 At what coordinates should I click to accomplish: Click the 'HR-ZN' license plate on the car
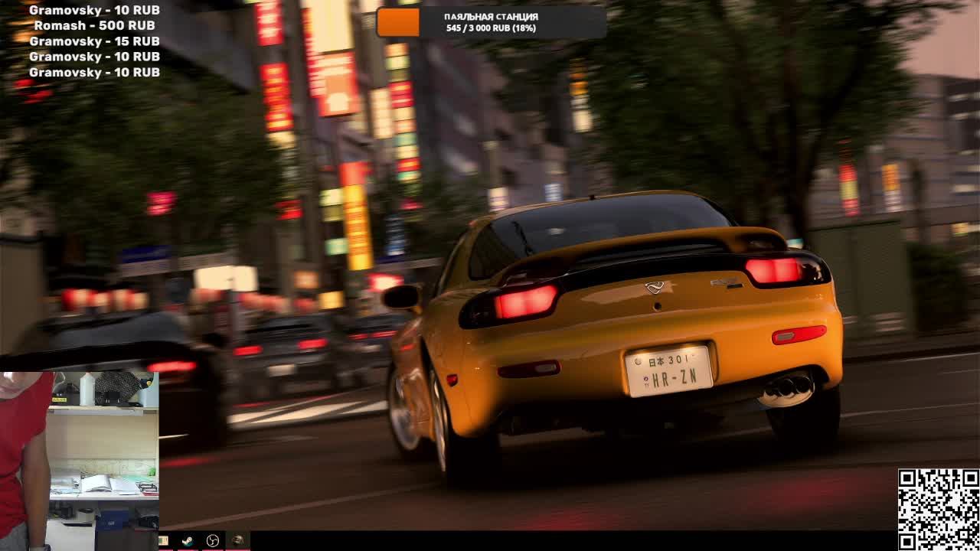pos(668,371)
